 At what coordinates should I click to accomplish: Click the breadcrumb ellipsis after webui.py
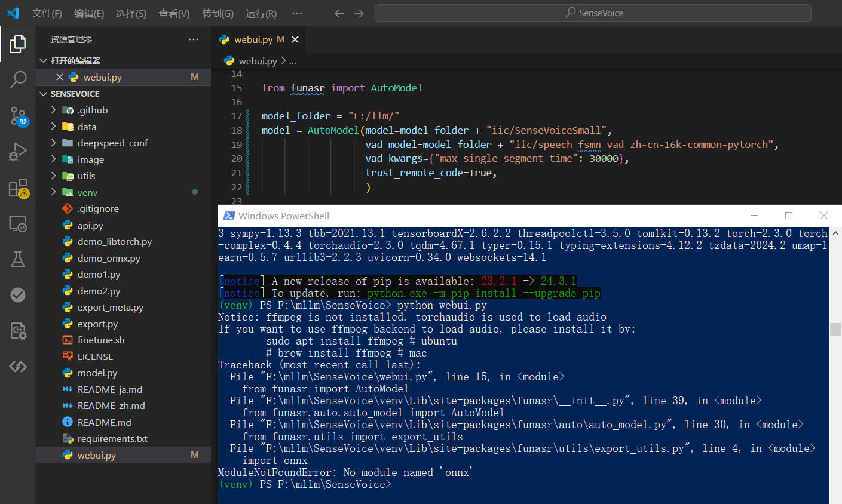(x=292, y=62)
